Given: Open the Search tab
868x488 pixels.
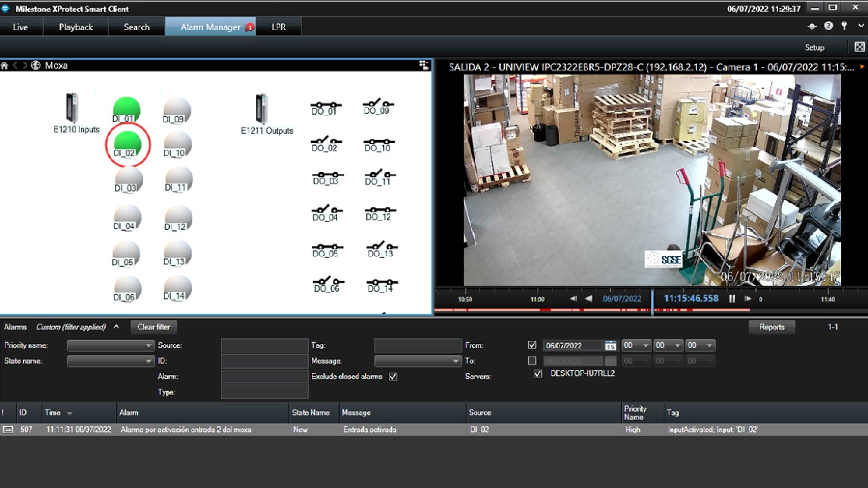Looking at the screenshot, I should 137,27.
